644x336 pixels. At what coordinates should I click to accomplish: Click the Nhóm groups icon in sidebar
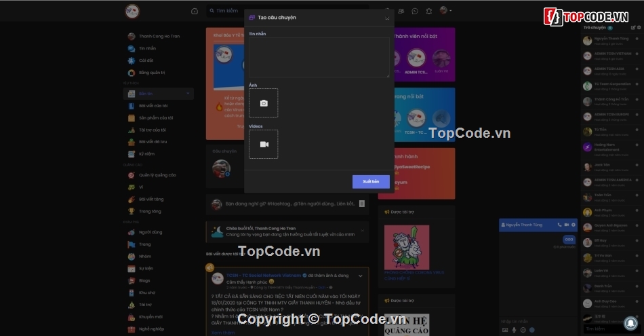tap(132, 257)
